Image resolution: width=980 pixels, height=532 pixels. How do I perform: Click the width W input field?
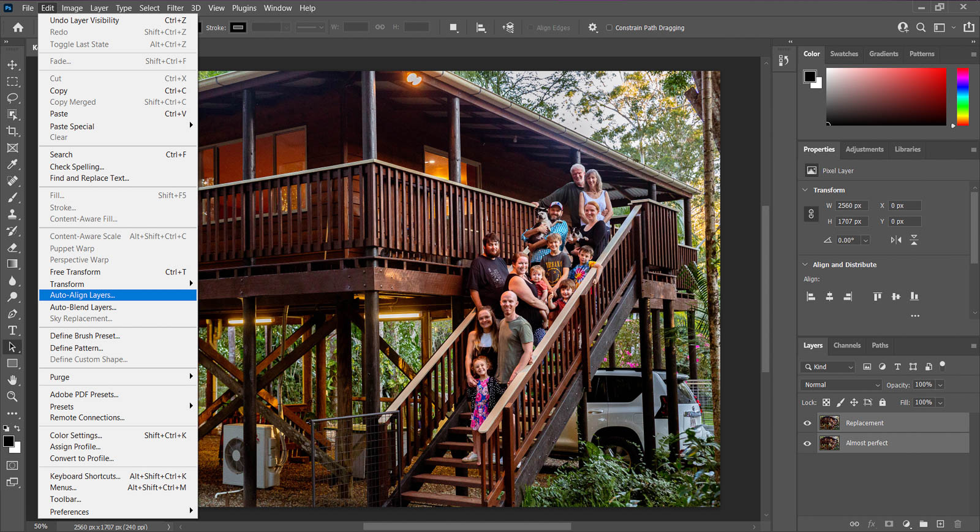tap(851, 206)
